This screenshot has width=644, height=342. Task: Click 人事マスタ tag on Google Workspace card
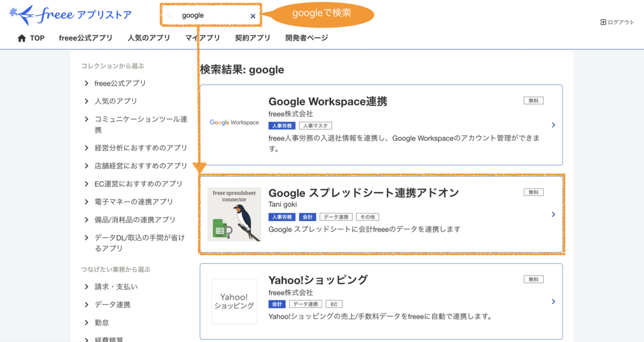(x=315, y=125)
